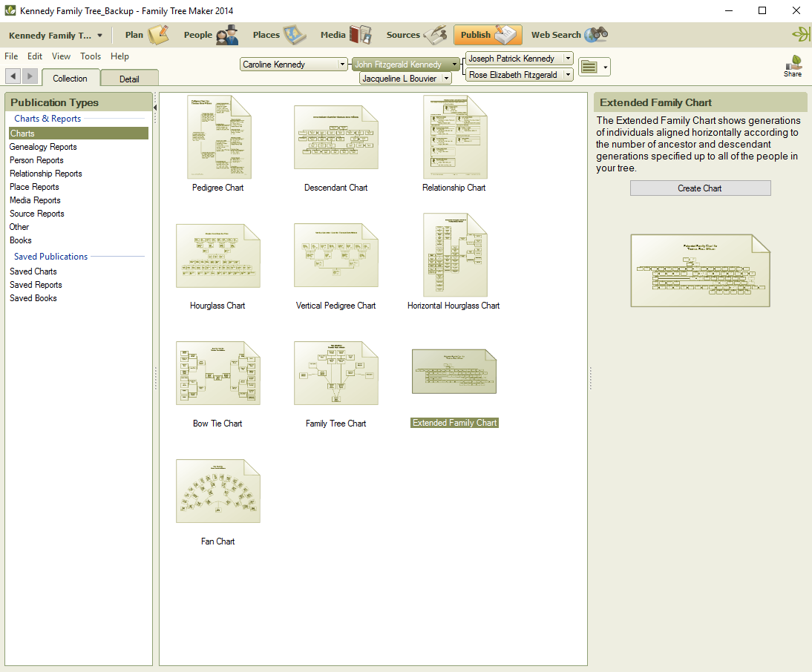Open John Fitzgerald Kennedy dropdown arrow

click(x=455, y=64)
